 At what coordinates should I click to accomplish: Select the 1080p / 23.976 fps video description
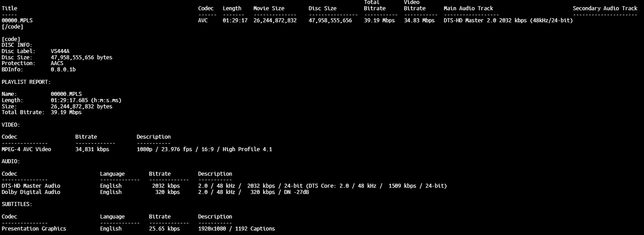point(204,149)
